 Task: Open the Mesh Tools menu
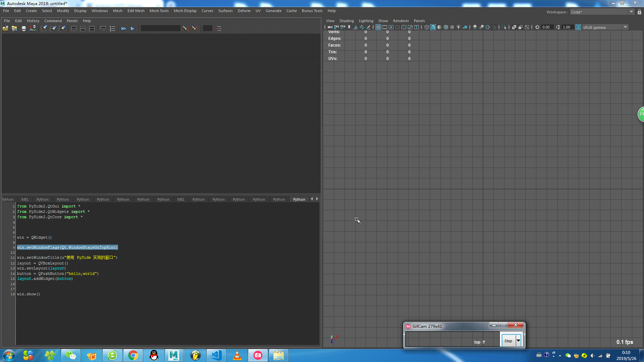point(159,11)
